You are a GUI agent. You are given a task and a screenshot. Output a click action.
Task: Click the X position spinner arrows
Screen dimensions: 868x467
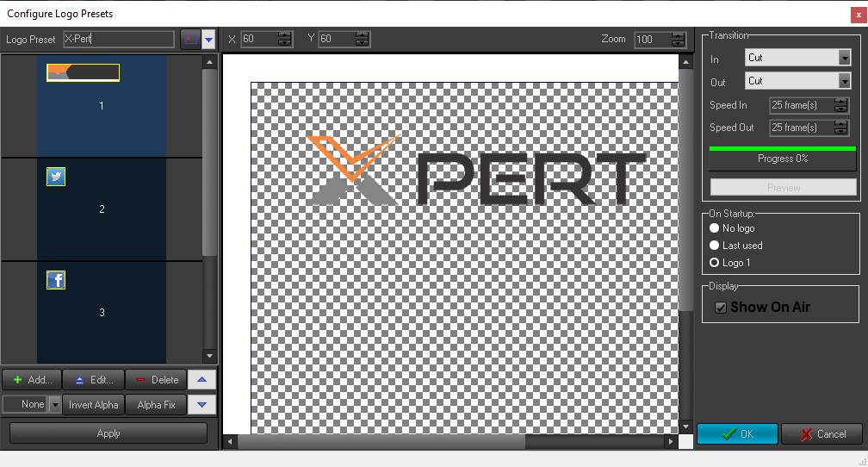284,39
